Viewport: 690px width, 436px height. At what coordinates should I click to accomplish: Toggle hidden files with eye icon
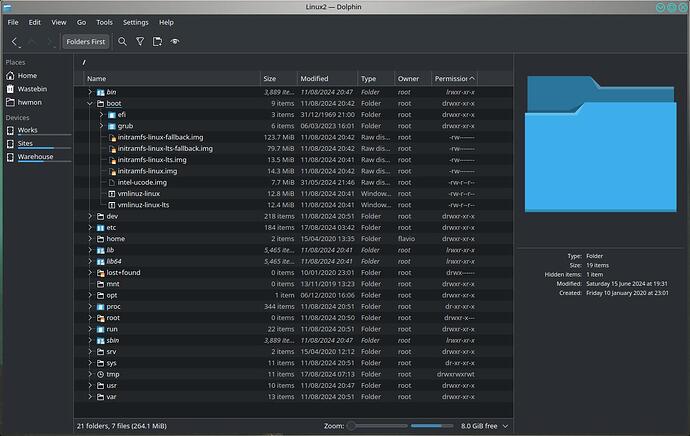[x=175, y=42]
